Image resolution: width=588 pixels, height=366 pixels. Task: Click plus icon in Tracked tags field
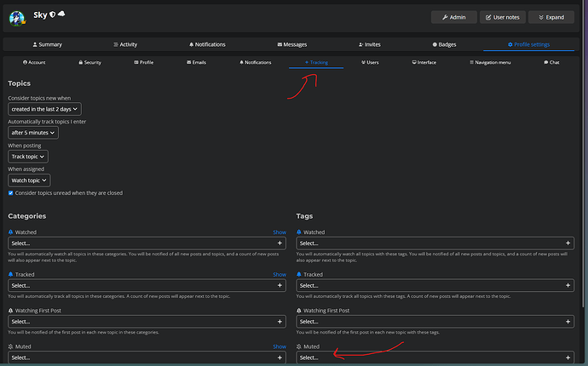pyautogui.click(x=568, y=285)
